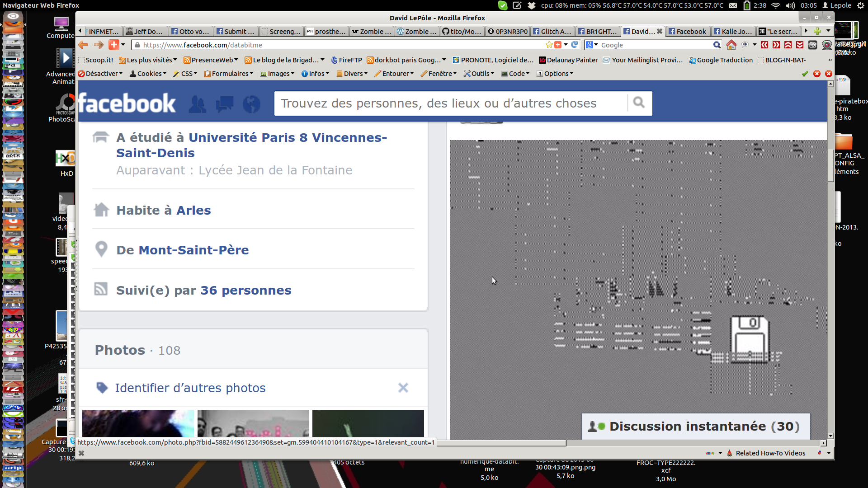The width and height of the screenshot is (868, 488).
Task: Open the Cookies dropdown in developer toolbar
Action: tap(148, 74)
